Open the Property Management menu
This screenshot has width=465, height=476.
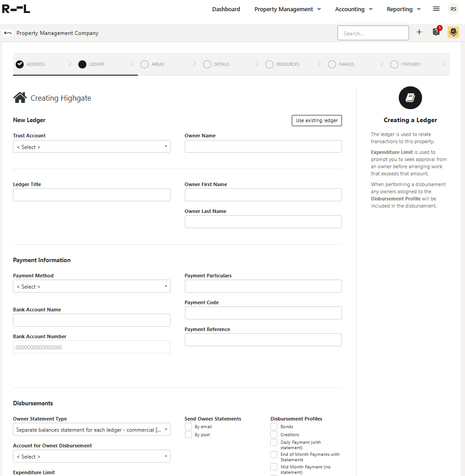287,9
